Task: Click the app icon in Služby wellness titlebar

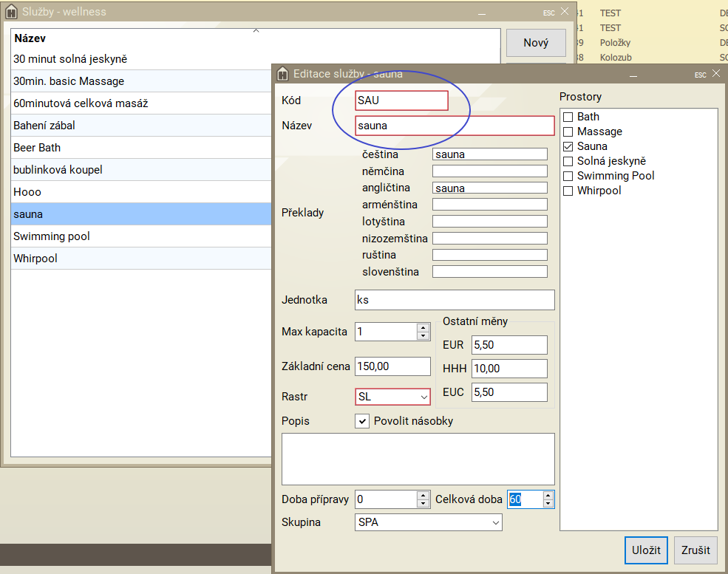Action: point(11,12)
